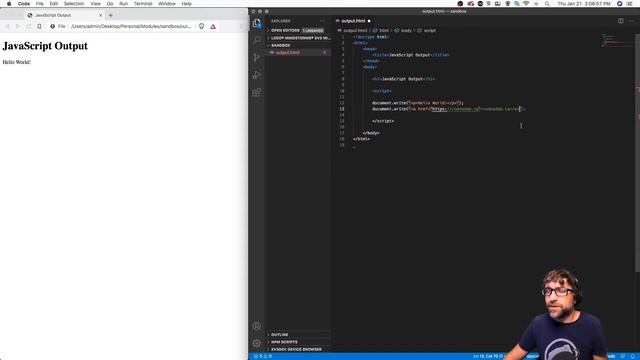Open the Accounts icon in activity bar
Image resolution: width=640 pixels, height=360 pixels.
[x=257, y=326]
